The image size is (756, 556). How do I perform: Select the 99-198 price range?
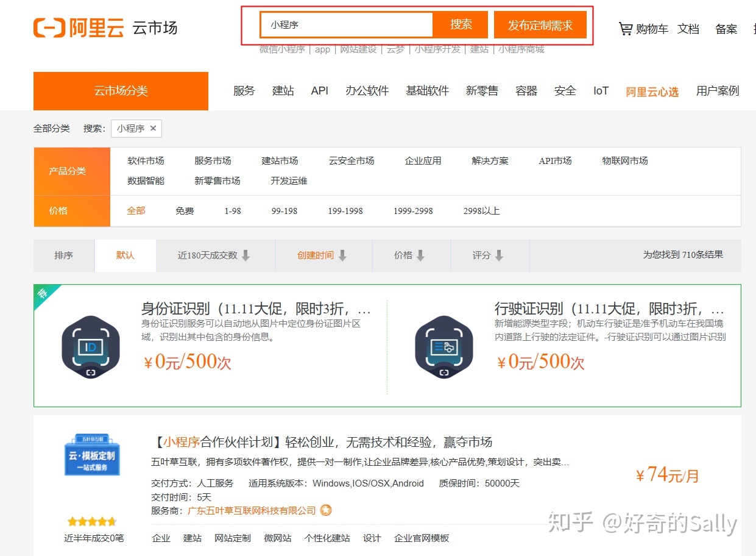(284, 211)
